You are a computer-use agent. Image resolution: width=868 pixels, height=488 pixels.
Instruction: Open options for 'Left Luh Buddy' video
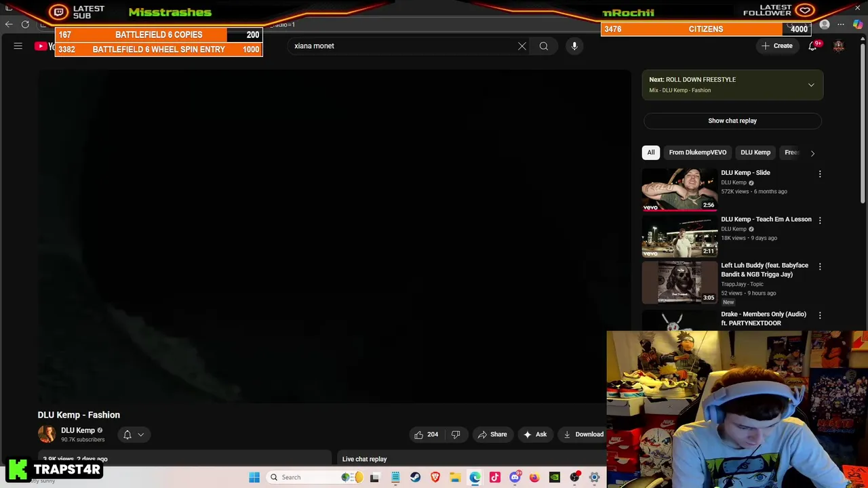(x=820, y=267)
